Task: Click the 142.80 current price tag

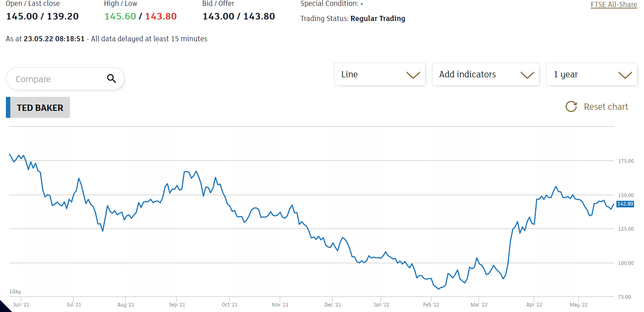Action: (x=625, y=204)
